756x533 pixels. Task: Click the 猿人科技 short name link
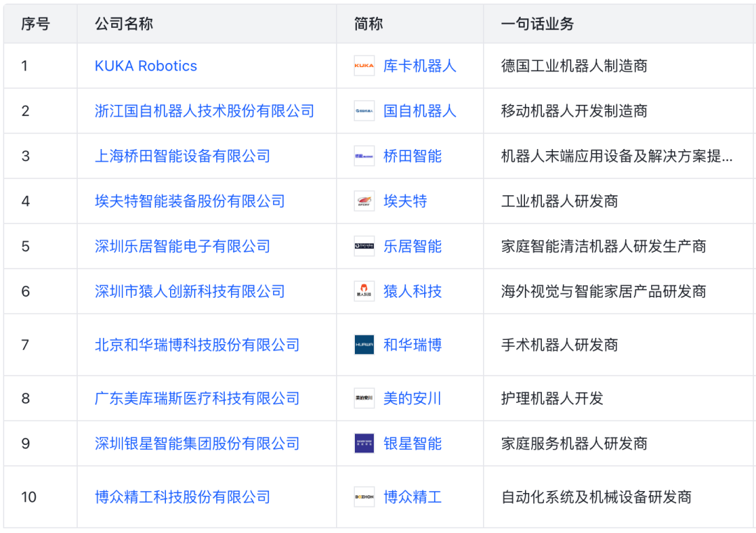point(412,292)
